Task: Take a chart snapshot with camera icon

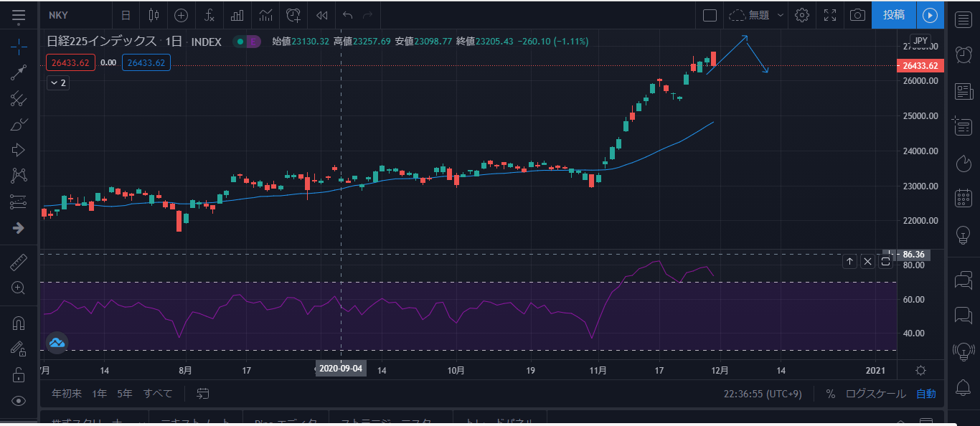Action: pos(857,15)
